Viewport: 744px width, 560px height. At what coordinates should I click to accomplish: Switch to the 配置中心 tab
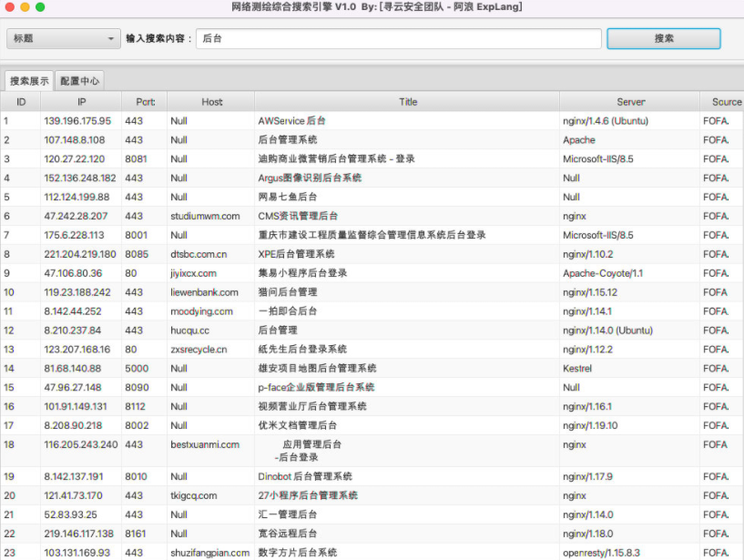(x=80, y=81)
